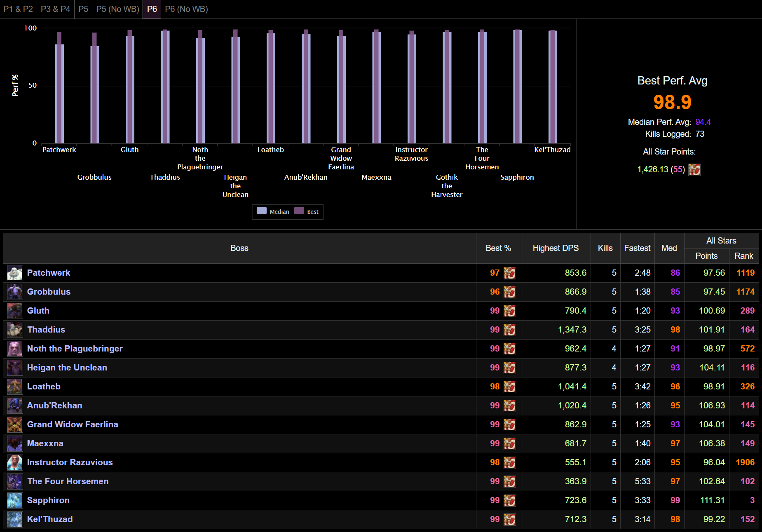
Task: Open The Four Horsemen boss link
Action: tap(68, 481)
